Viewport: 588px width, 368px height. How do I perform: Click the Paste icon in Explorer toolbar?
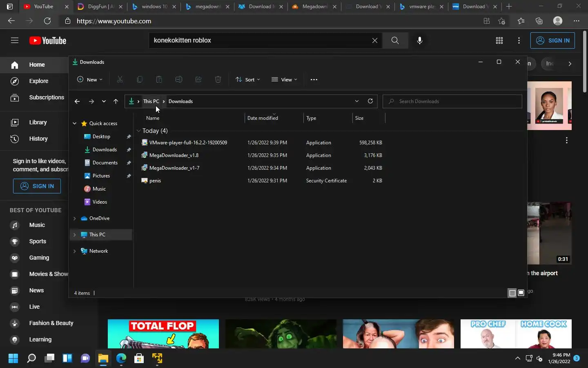tap(159, 80)
